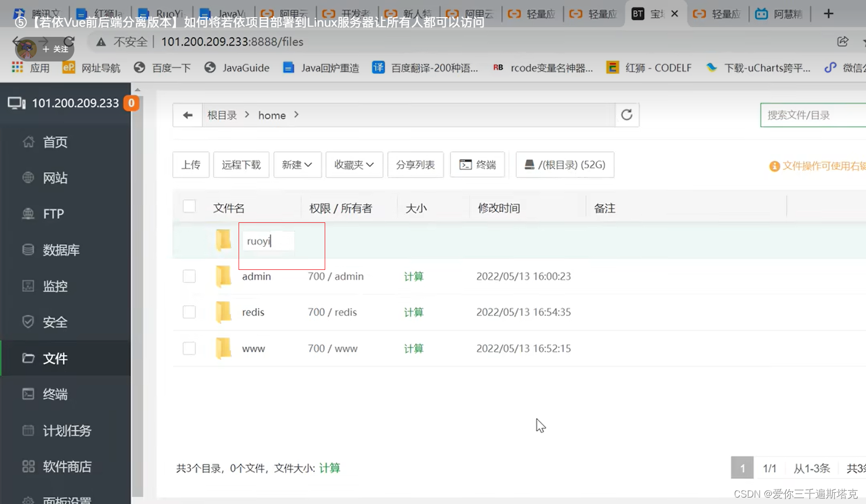
Task: Open a new browser tab with plus
Action: click(x=829, y=14)
